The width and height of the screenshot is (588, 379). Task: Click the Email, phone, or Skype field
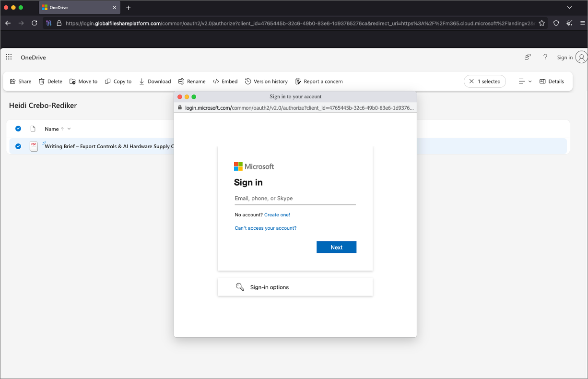point(295,198)
